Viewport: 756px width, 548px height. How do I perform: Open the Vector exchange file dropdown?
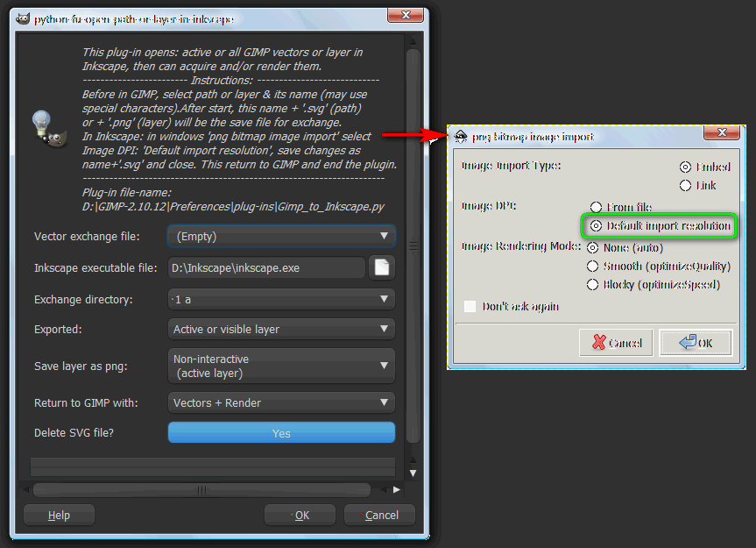pos(281,237)
